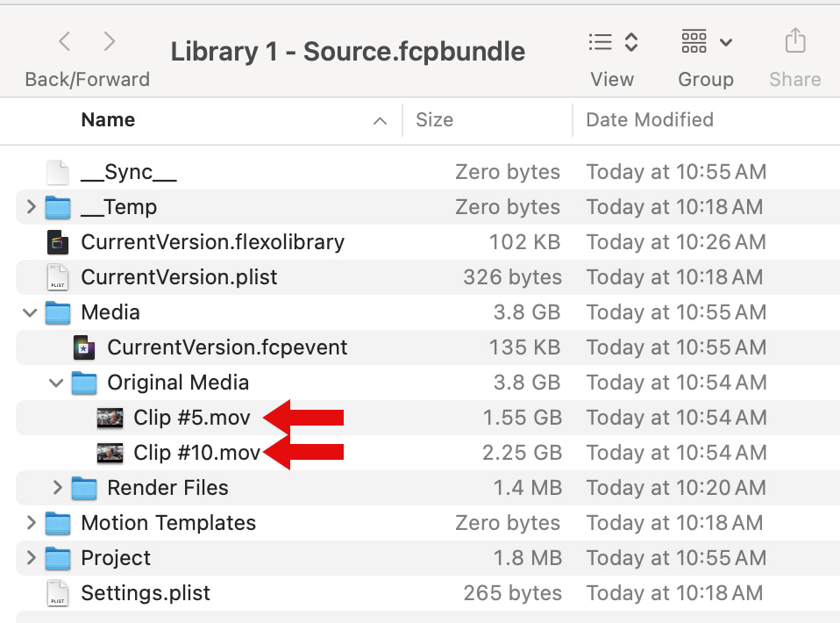
Task: Click the Settings.plist file icon
Action: point(58,593)
